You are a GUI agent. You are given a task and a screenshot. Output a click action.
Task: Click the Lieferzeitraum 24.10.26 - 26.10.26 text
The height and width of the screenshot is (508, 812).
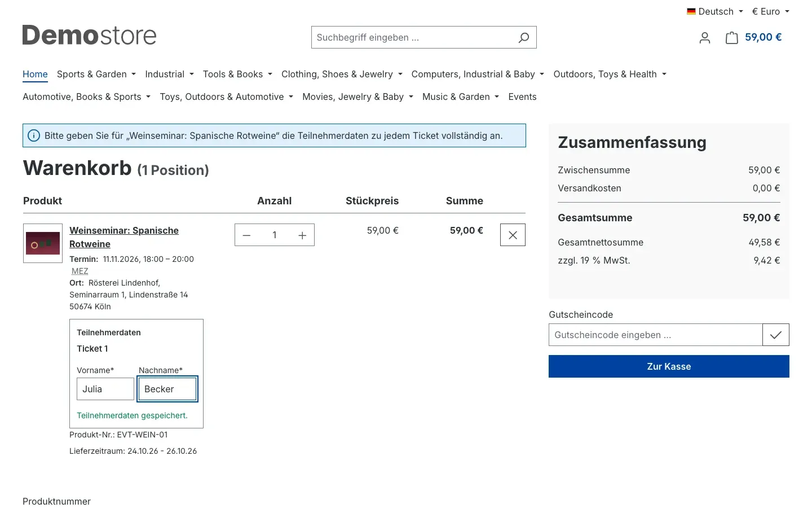(x=133, y=451)
